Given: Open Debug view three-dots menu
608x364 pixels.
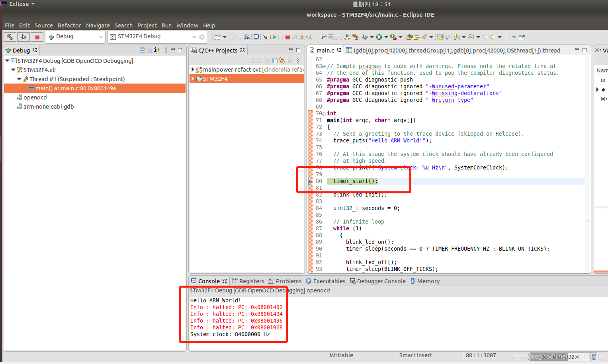Looking at the screenshot, I should (166, 50).
